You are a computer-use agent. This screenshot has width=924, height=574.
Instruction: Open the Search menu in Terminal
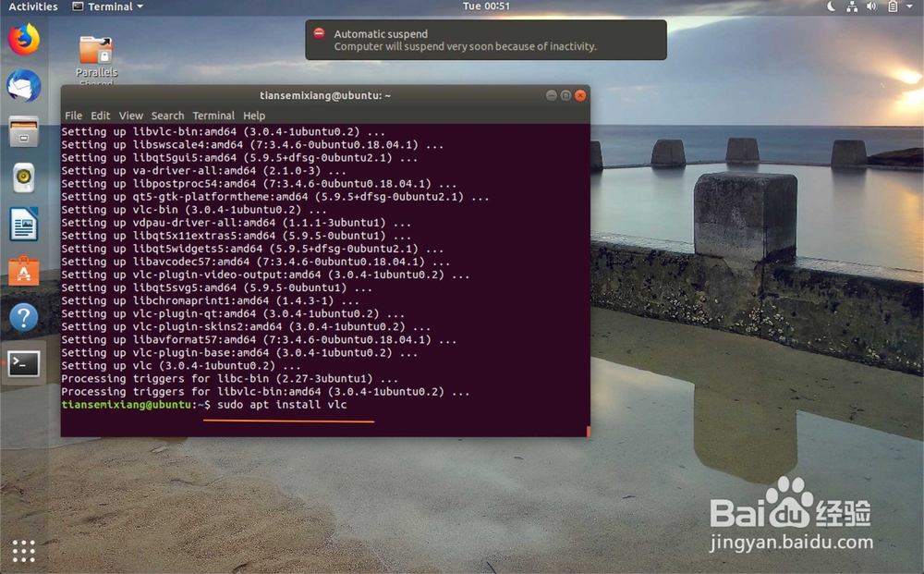click(167, 116)
